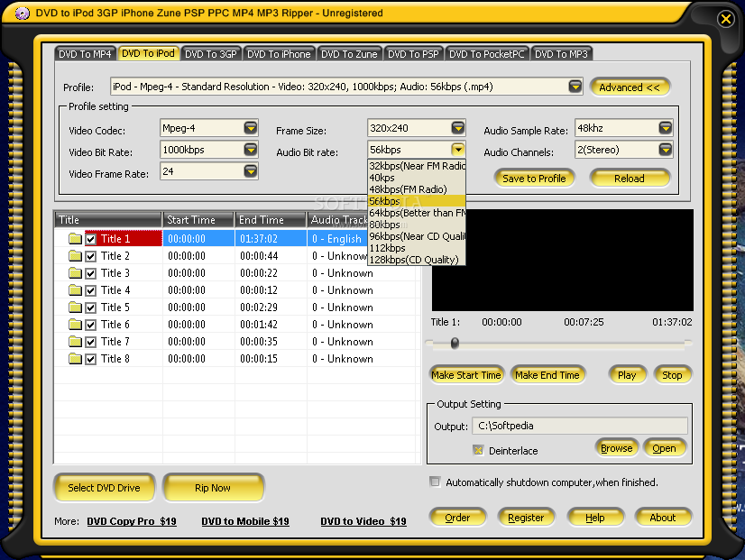This screenshot has height=560, width=745.
Task: Click the preview position slider handle
Action: coord(455,343)
